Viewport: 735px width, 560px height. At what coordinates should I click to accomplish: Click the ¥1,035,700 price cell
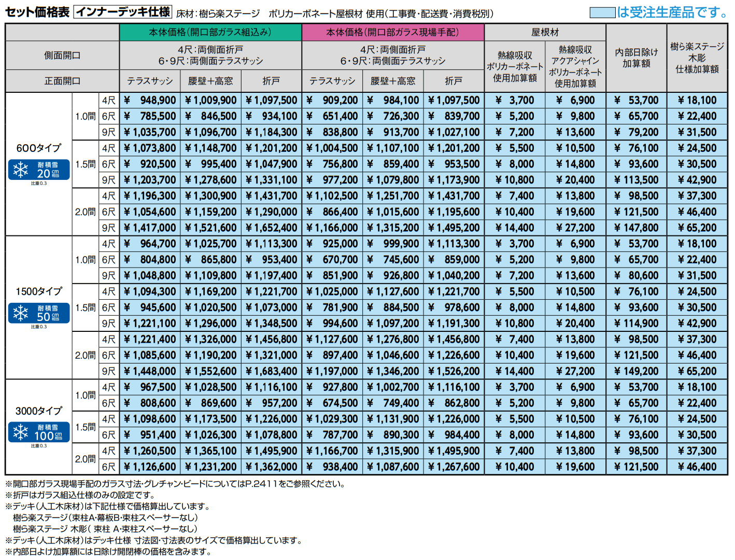click(150, 132)
